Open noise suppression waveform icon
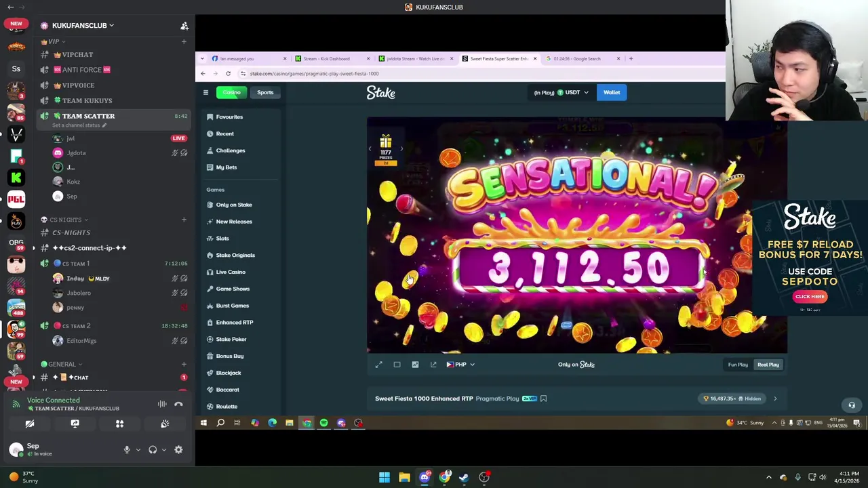 coord(162,405)
